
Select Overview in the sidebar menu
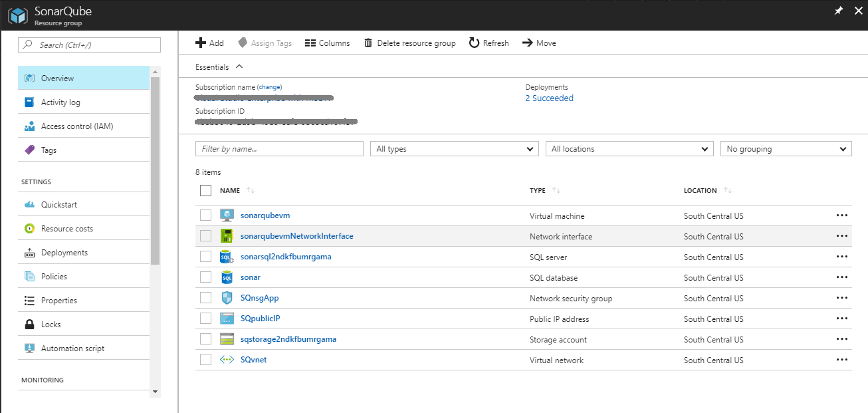pos(84,78)
